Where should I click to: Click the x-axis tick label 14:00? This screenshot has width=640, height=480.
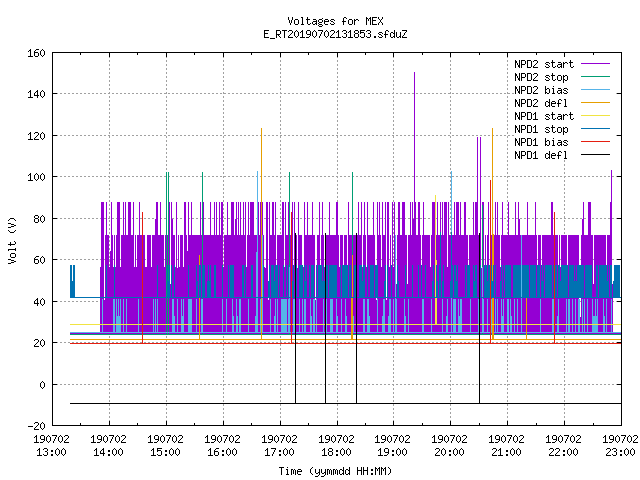tap(109, 452)
